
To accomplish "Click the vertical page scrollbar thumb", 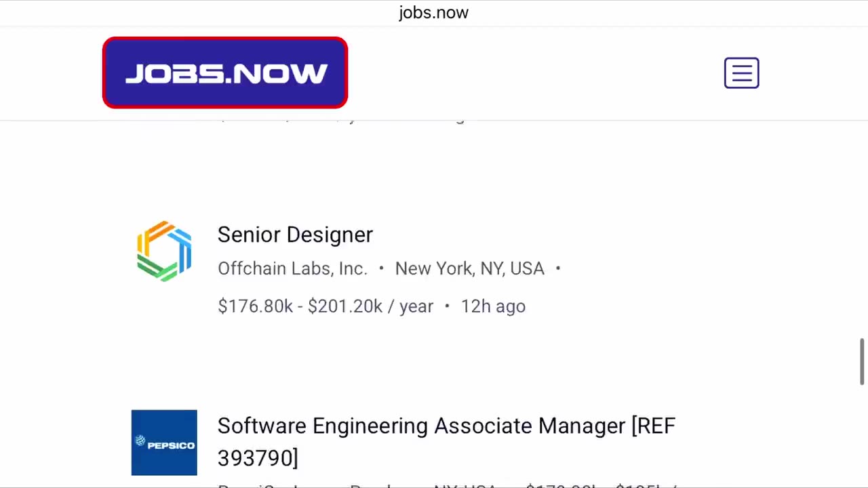I will [862, 361].
